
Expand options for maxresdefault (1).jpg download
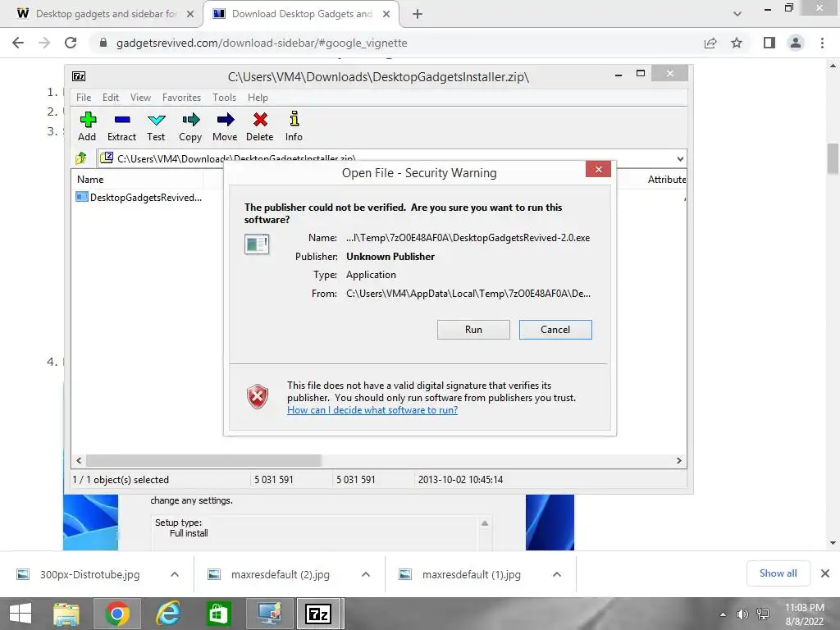click(x=557, y=574)
